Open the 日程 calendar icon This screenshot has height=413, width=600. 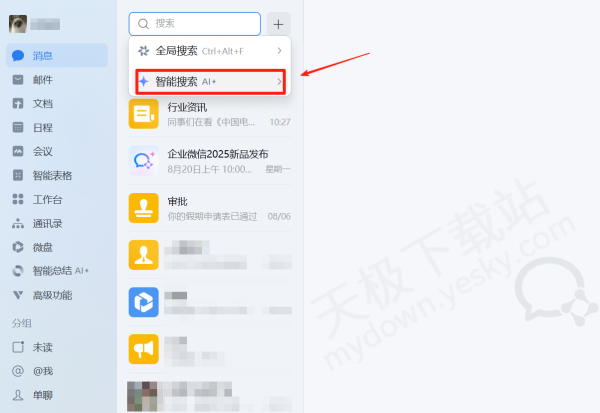(x=18, y=127)
